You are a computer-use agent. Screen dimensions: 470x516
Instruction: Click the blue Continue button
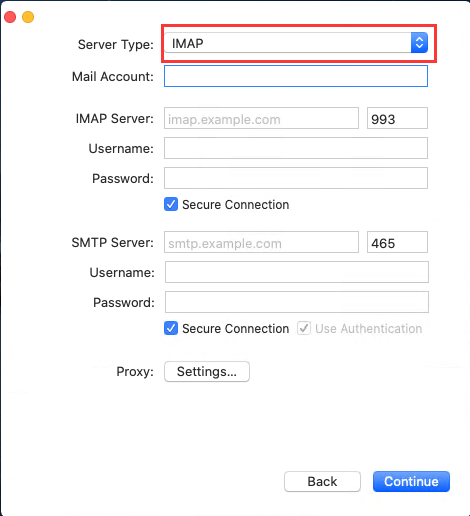[x=411, y=481]
